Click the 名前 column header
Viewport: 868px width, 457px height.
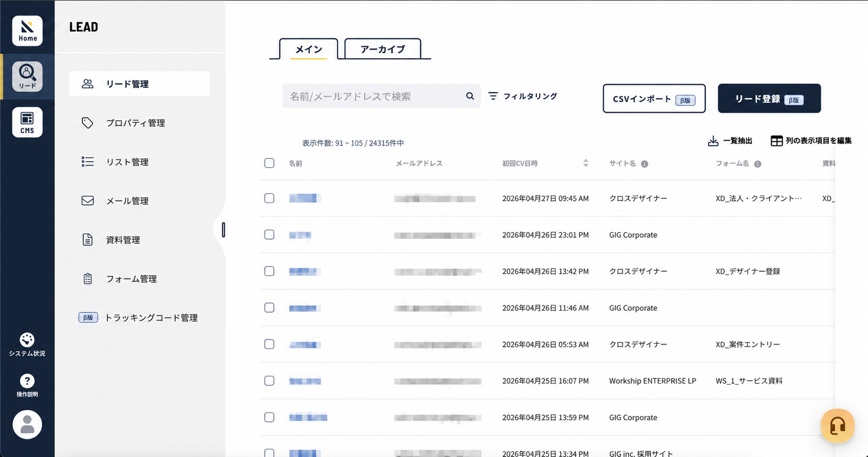pos(296,163)
